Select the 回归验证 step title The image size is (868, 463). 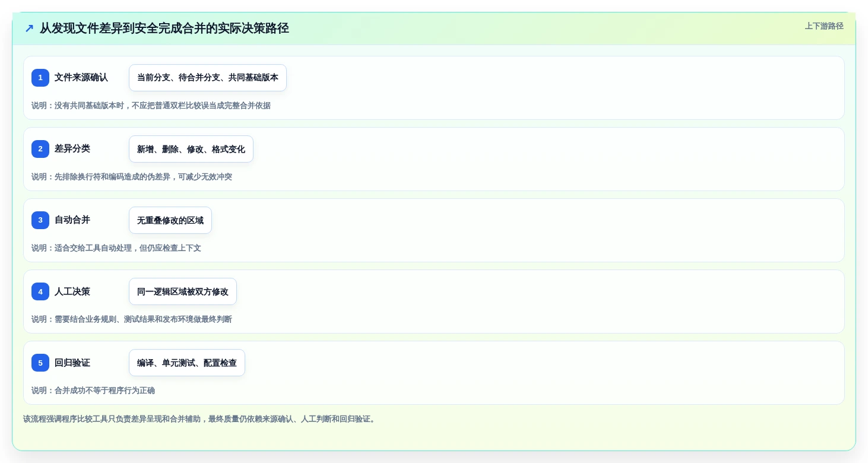point(72,363)
